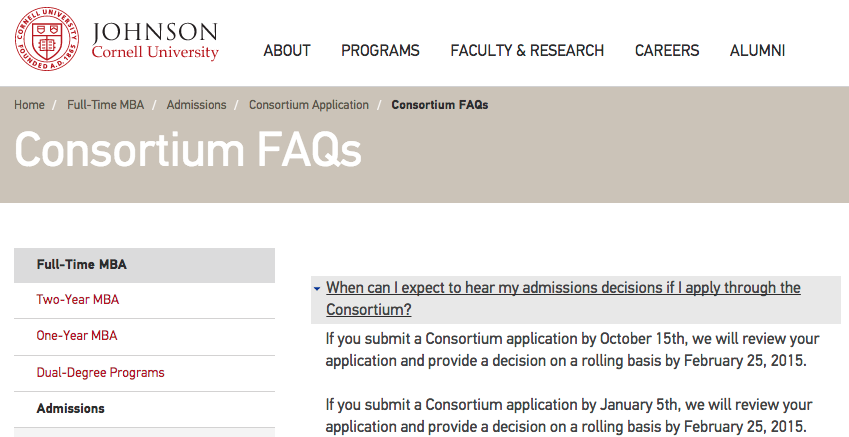Click the admissions decisions question text
The image size is (849, 437).
click(563, 288)
